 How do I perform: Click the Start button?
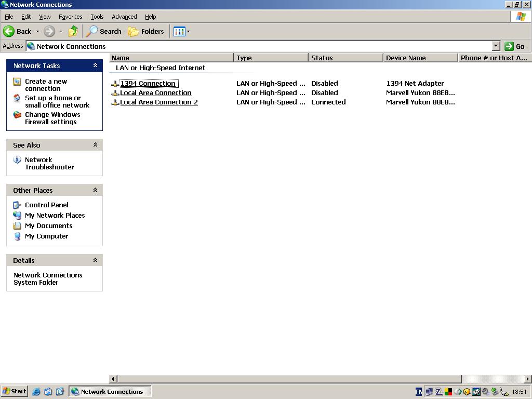[x=14, y=391]
